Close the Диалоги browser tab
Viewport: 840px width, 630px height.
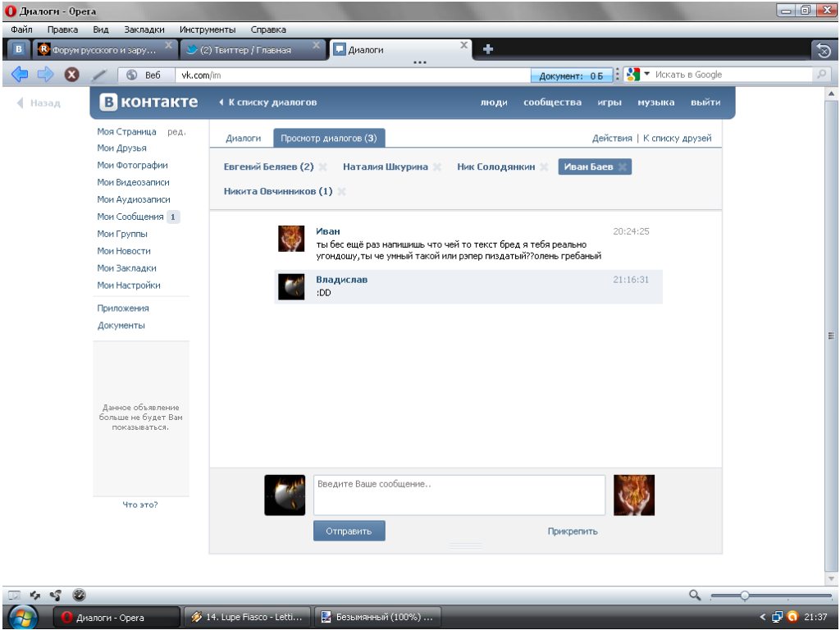464,45
